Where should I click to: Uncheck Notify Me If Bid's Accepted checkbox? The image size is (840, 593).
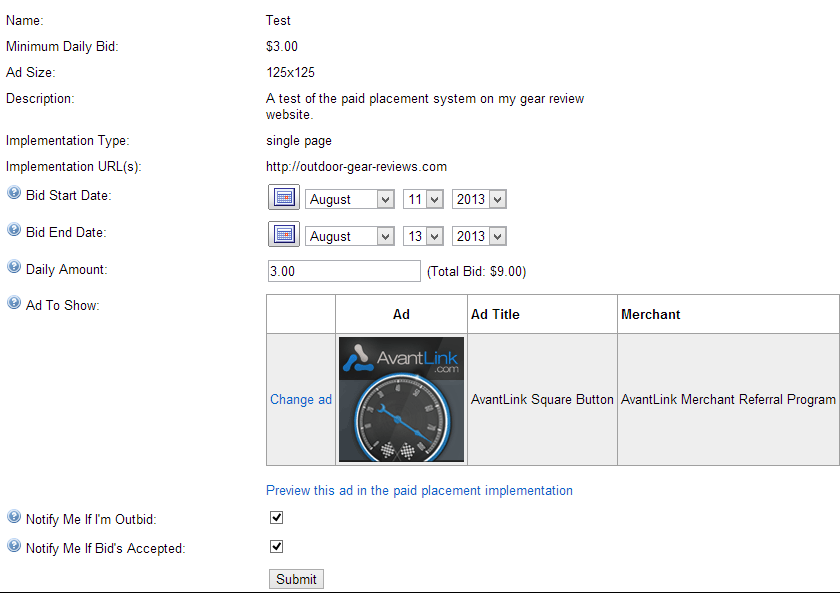pyautogui.click(x=276, y=546)
